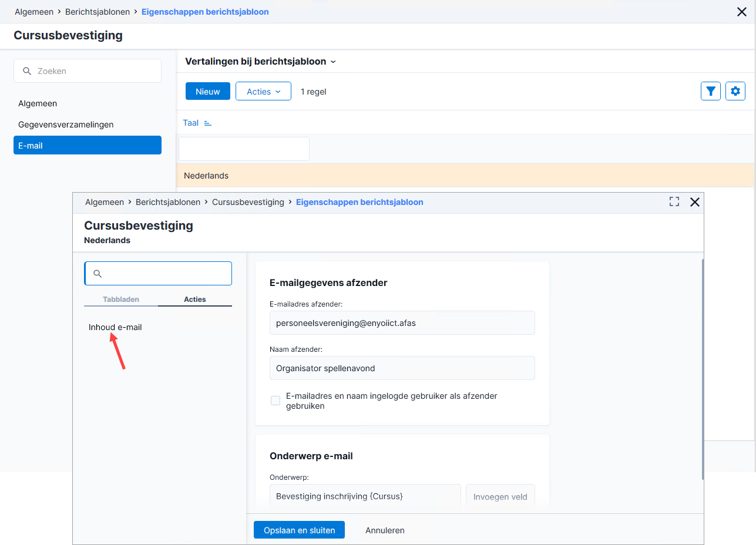Enable ingelogde gebruiker als afzender checkbox
This screenshot has width=756, height=545.
pos(275,401)
